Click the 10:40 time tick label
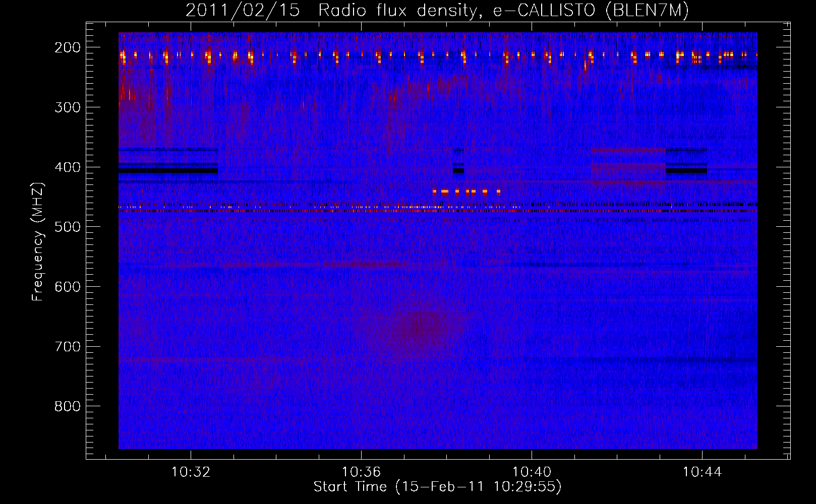The width and height of the screenshot is (816, 504). (532, 472)
